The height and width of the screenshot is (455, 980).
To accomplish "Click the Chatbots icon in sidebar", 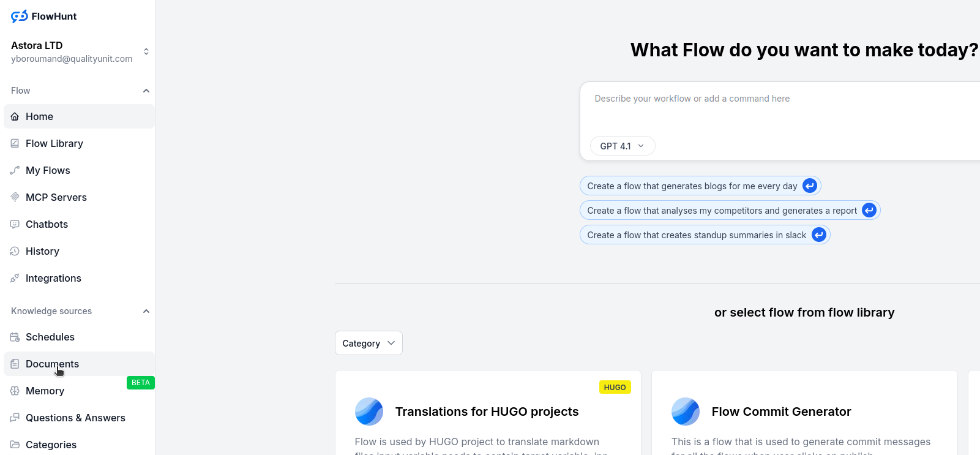I will click(x=15, y=224).
